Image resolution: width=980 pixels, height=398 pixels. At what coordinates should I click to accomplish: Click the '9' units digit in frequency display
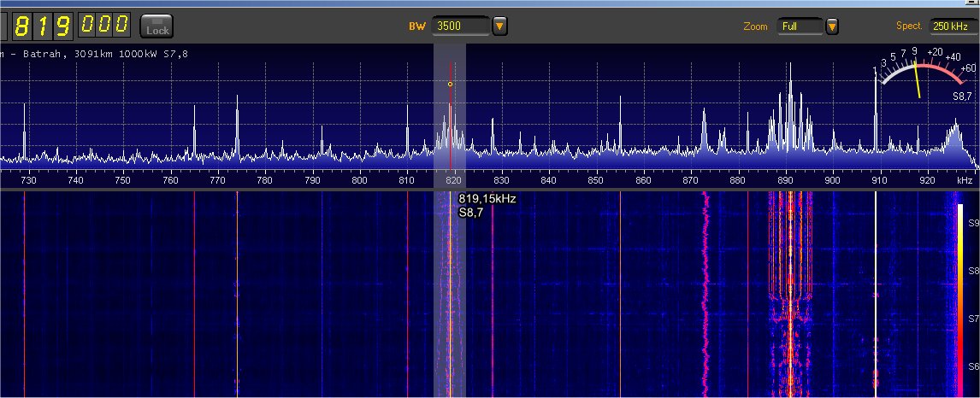point(63,26)
